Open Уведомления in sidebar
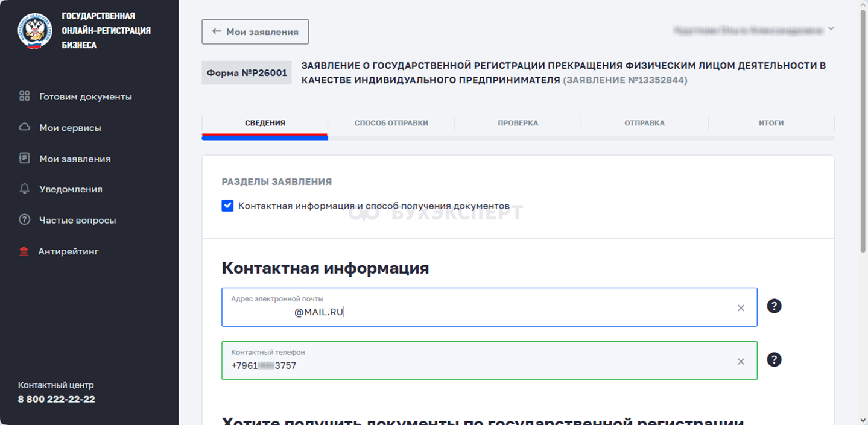 point(71,189)
